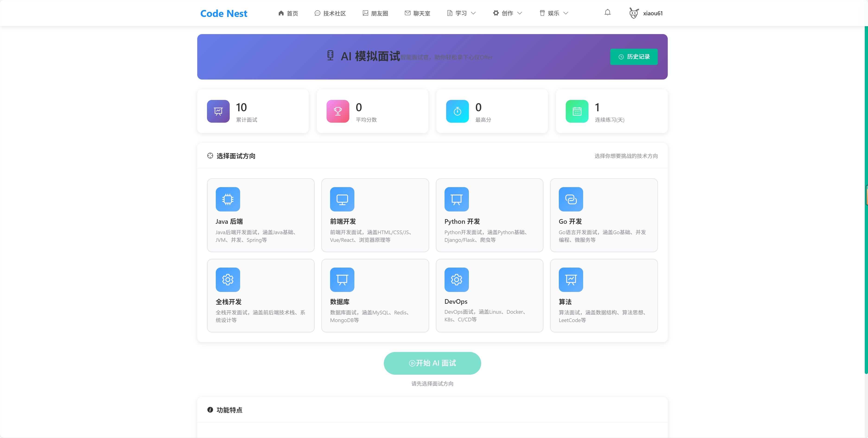Click the xiaou61 user avatar
868x438 pixels.
click(633, 13)
